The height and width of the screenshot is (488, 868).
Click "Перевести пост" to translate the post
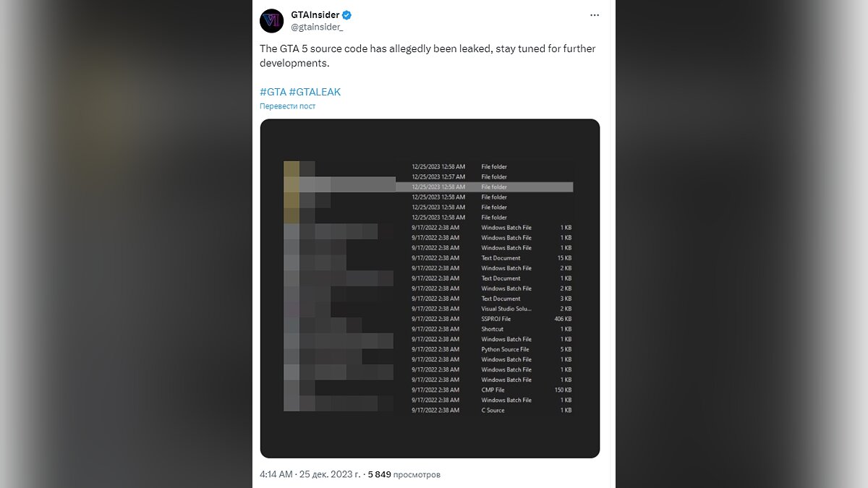(288, 106)
